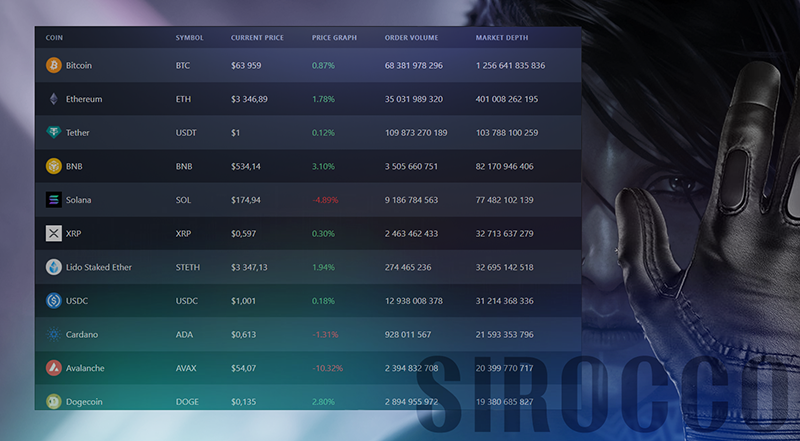Click the USDC blue logo icon
This screenshot has width=800, height=441.
(x=54, y=301)
